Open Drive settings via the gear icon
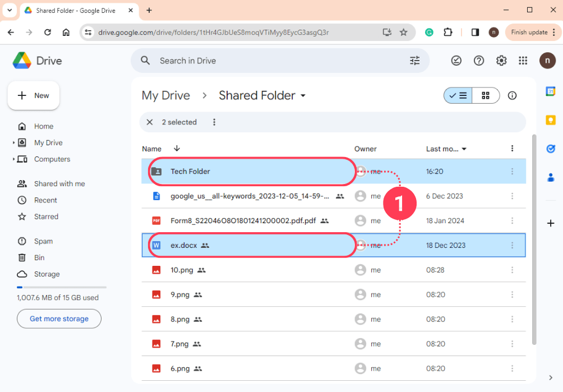This screenshot has height=392, width=563. tap(501, 60)
